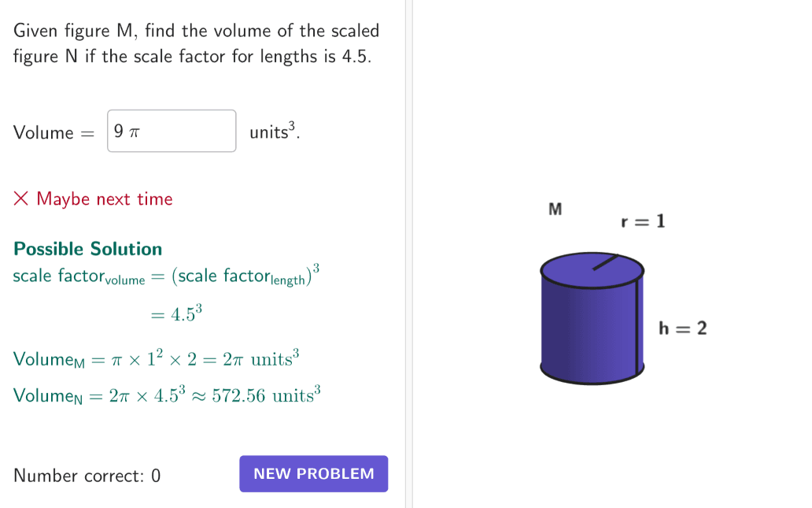This screenshot has height=508, width=812.
Task: Click the scale factor volume formula line
Action: point(166,275)
